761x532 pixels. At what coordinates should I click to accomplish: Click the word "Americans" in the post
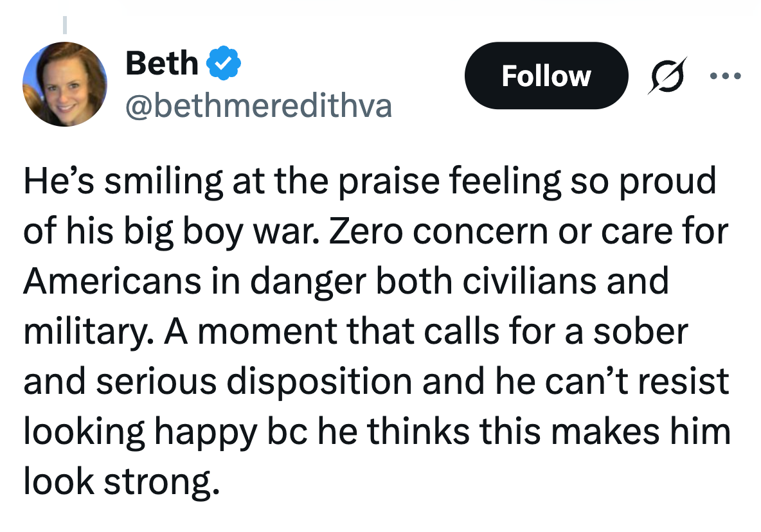110,281
